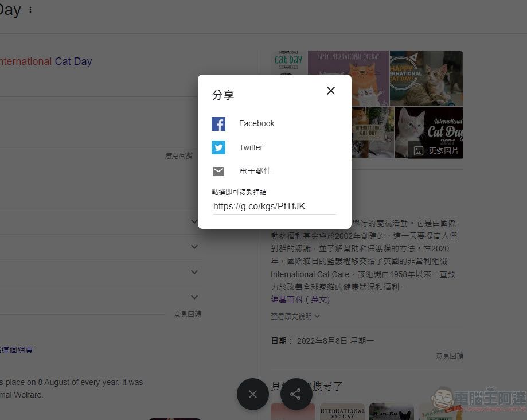Click the email envelope icon
527x420 pixels.
(x=218, y=172)
